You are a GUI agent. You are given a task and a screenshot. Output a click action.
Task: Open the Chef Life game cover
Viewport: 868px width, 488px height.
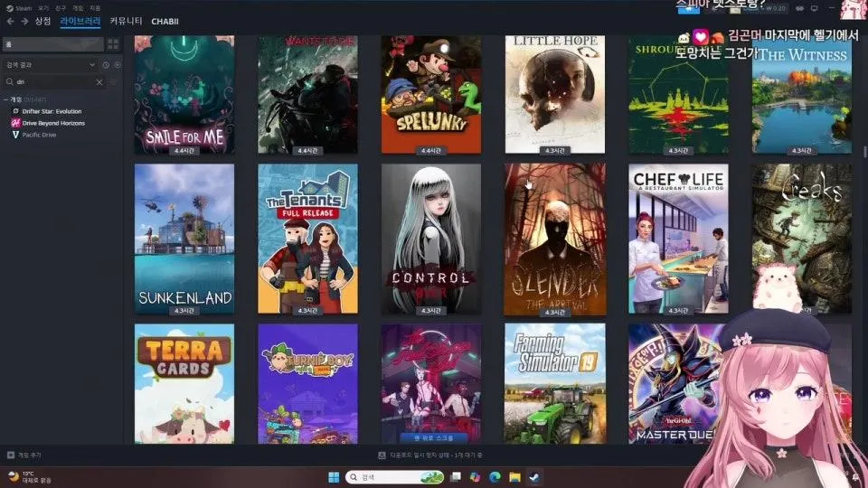pos(678,239)
